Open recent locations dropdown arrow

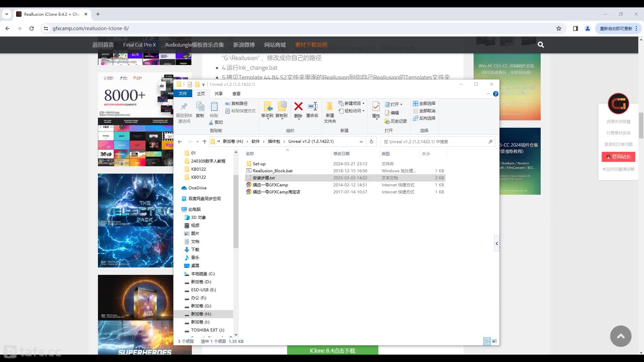(198, 141)
